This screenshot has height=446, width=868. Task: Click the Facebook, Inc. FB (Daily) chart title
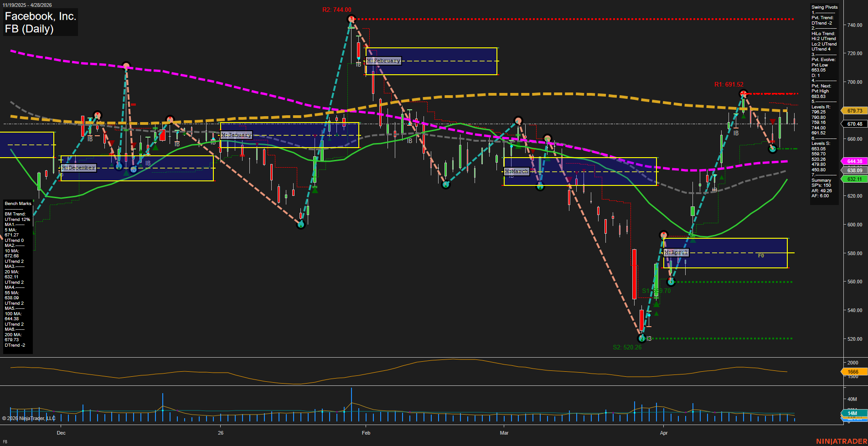click(41, 22)
